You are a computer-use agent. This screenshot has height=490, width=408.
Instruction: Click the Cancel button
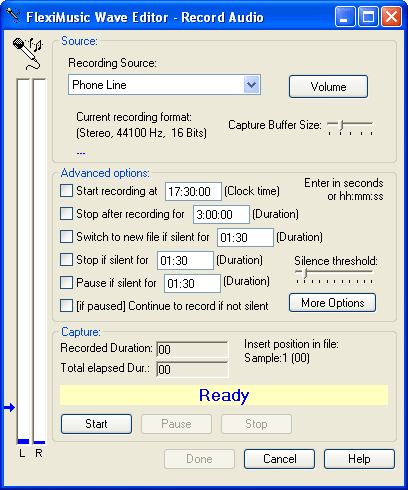[279, 459]
